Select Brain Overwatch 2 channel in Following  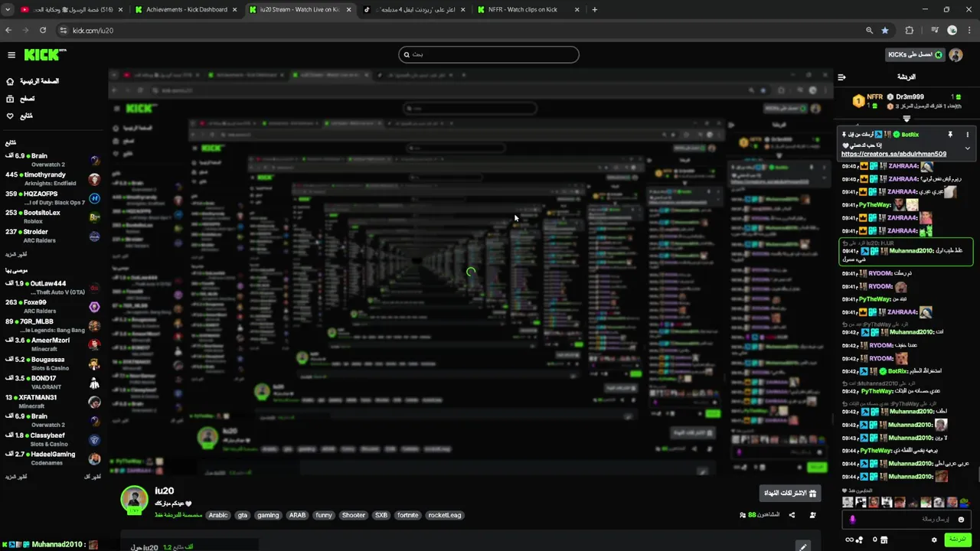coord(52,160)
